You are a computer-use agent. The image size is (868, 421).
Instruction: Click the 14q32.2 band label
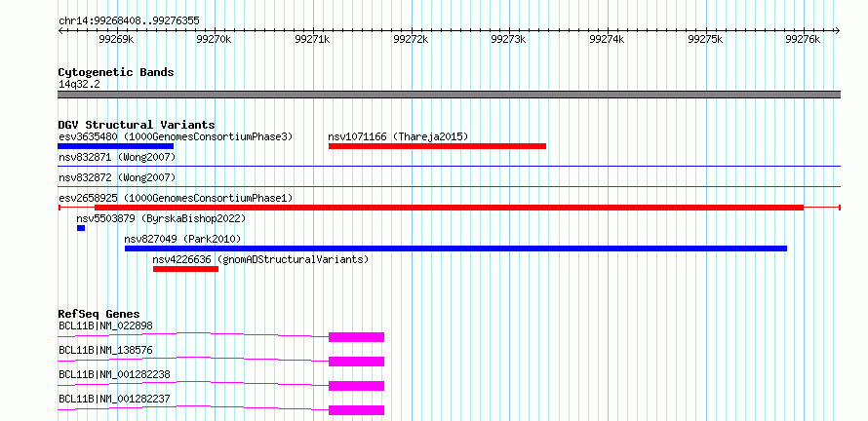(79, 85)
